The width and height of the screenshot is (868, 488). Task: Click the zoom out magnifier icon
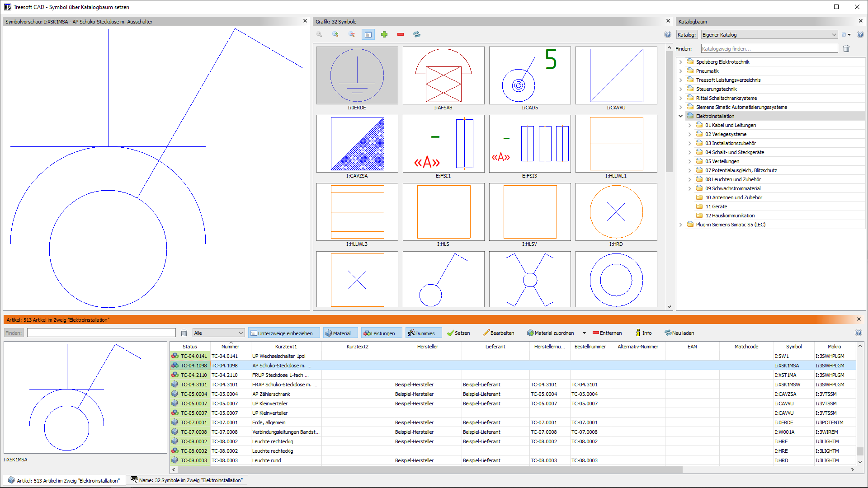[x=352, y=34]
